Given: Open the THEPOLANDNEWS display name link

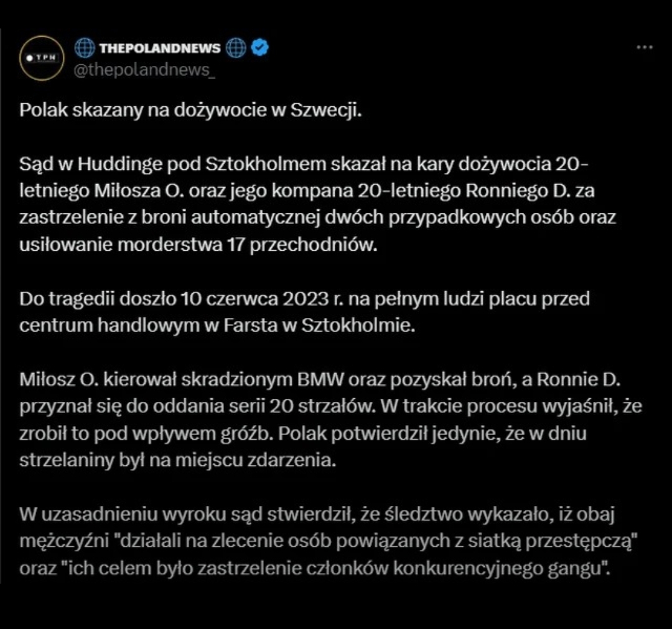Looking at the screenshot, I should 160,49.
